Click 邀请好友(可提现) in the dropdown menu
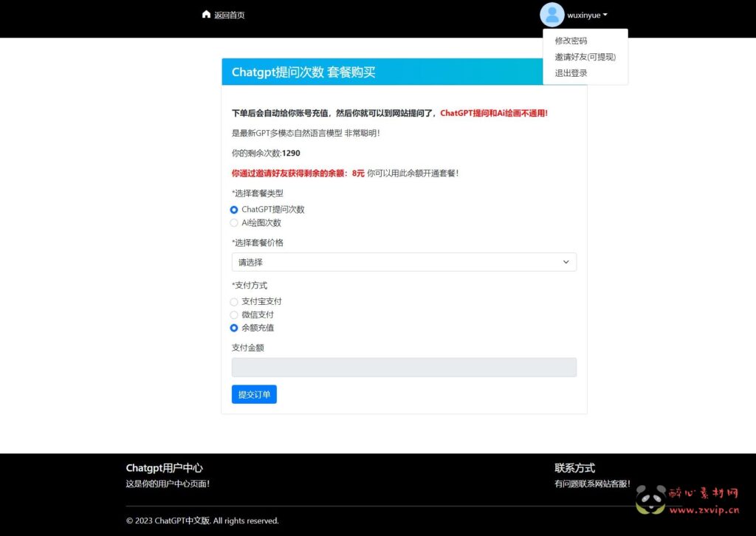This screenshot has height=536, width=756. click(x=585, y=56)
